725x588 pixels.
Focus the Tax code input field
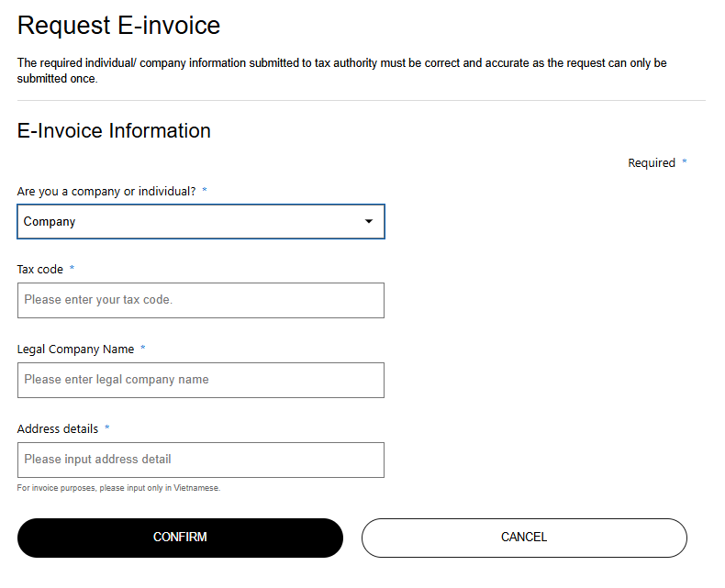point(200,300)
